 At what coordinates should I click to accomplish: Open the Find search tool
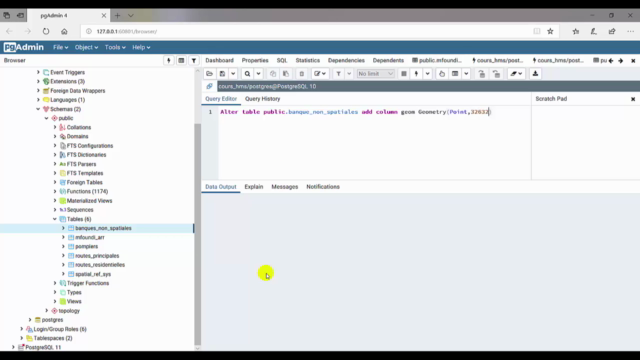pos(247,74)
